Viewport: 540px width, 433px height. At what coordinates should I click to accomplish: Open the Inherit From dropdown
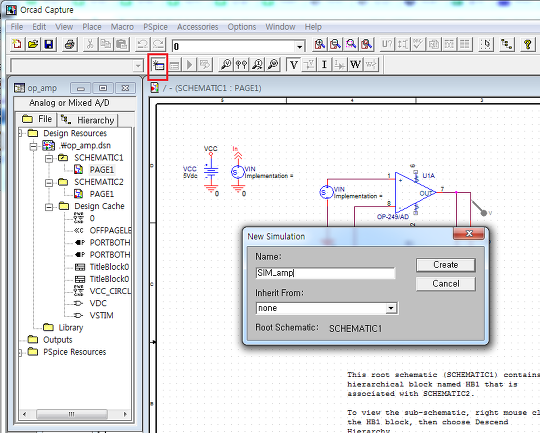click(x=391, y=308)
